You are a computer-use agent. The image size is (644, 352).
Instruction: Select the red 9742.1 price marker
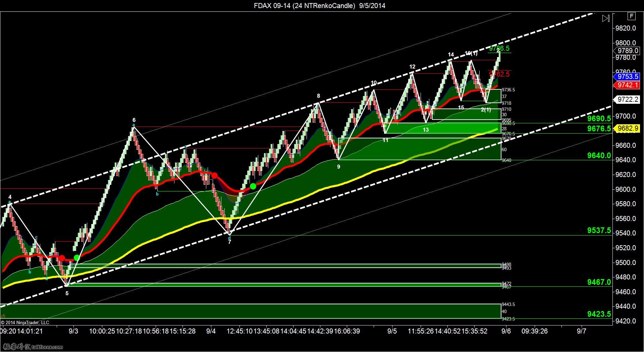pyautogui.click(x=627, y=85)
